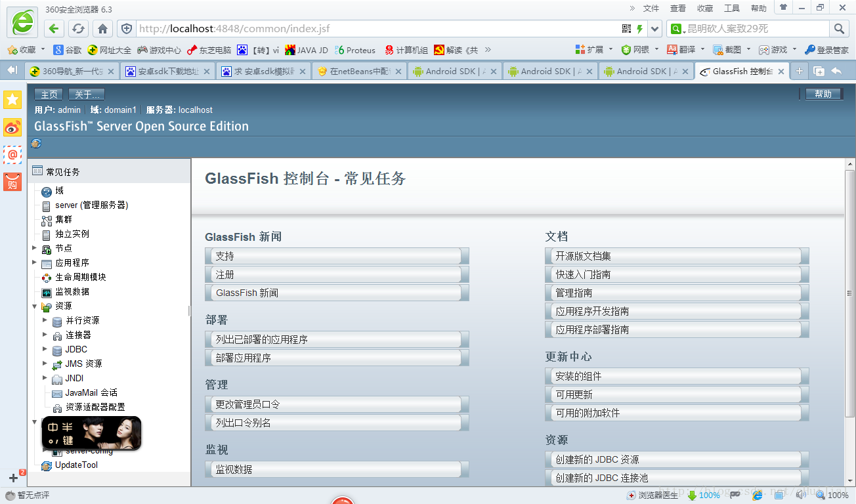Open the mail @ sidebar icon
Screen dimensions: 856x504
coord(12,154)
